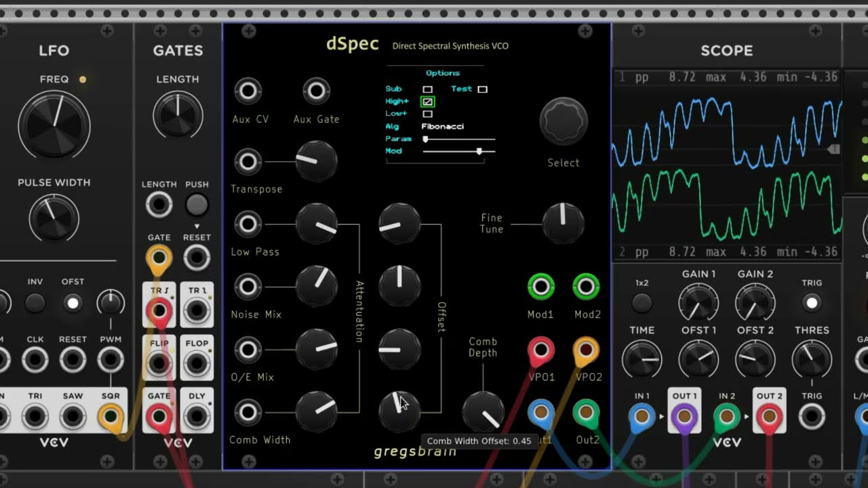Click the Comb Depth knob

tap(484, 412)
